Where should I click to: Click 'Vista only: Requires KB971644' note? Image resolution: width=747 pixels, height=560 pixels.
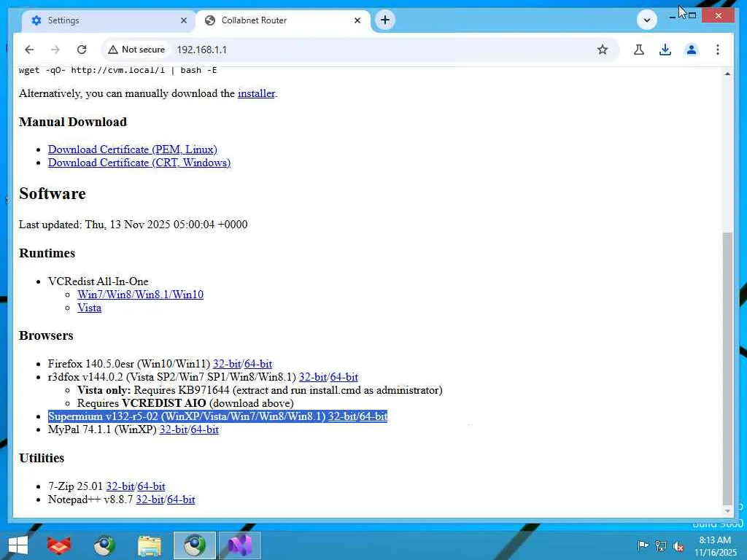coord(260,391)
